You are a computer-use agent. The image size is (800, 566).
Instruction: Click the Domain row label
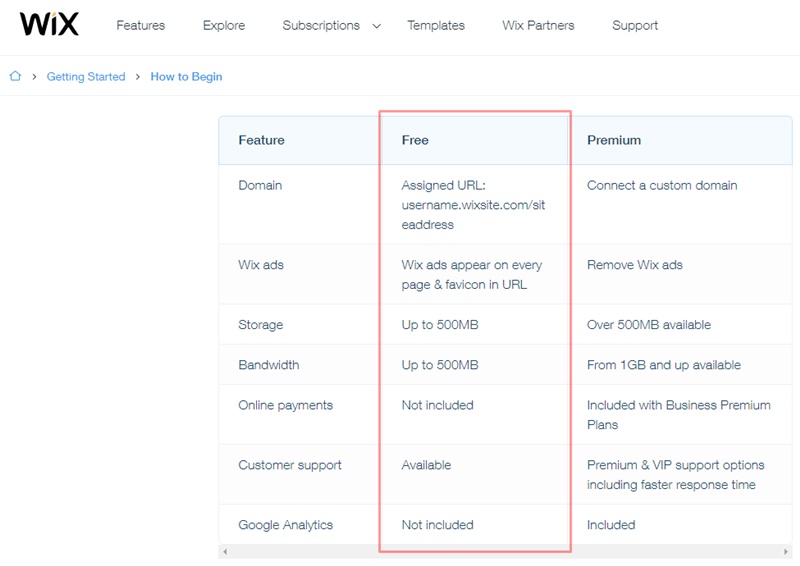[x=260, y=185]
